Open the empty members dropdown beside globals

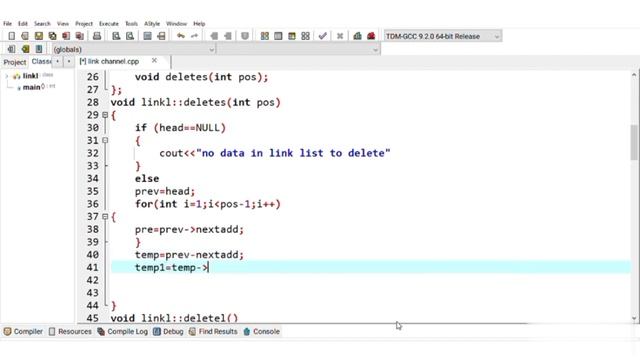coord(298,49)
